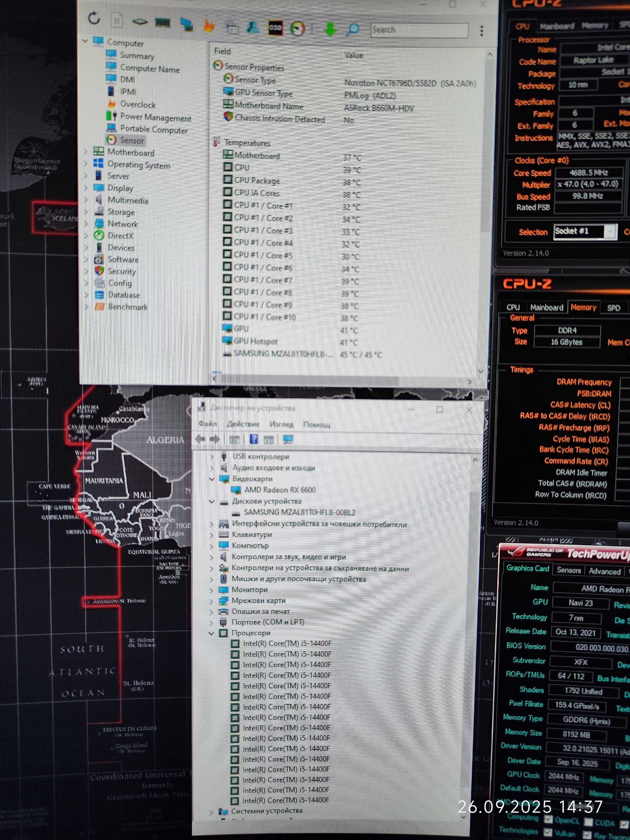Select Overclock in AIDA64 tree

pyautogui.click(x=138, y=104)
